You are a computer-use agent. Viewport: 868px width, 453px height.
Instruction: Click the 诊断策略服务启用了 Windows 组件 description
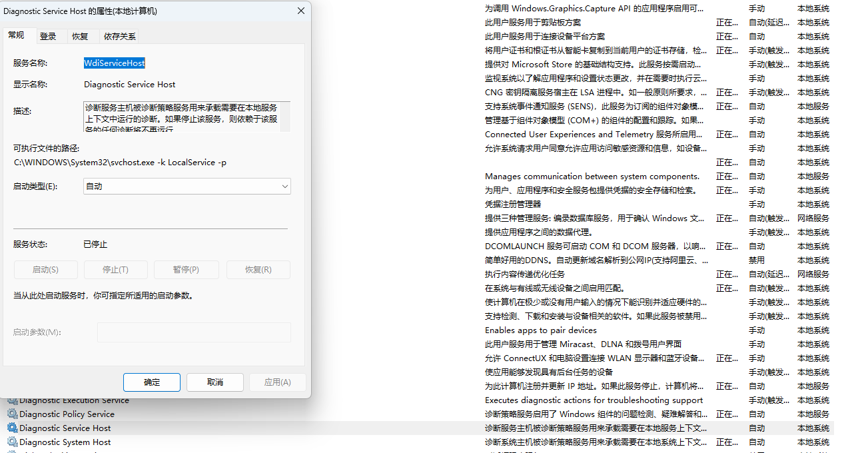[596, 414]
